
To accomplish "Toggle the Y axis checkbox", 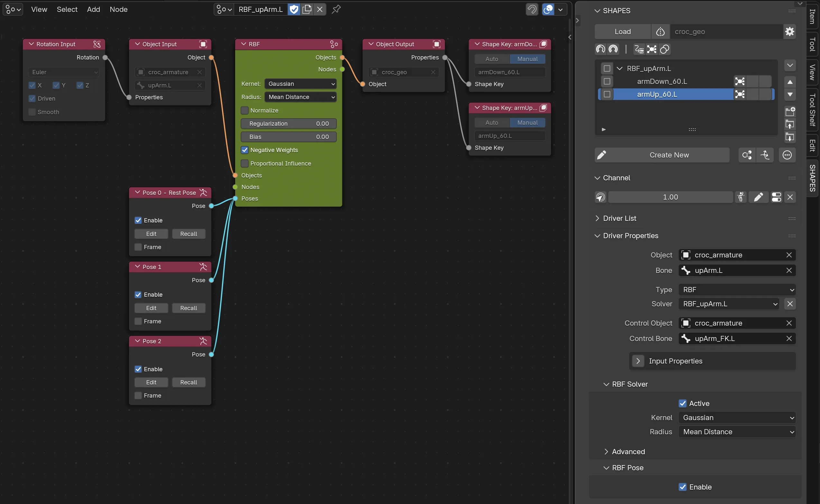I will [56, 85].
